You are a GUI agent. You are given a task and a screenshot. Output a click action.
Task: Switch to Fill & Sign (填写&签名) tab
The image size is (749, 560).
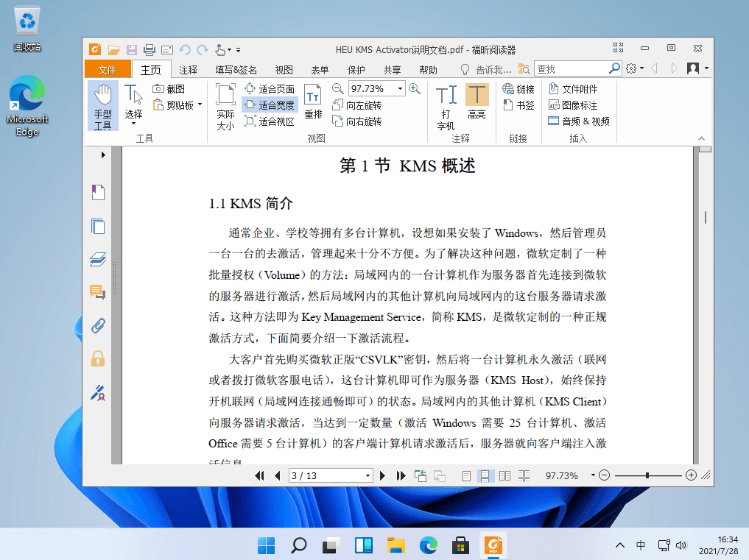236,70
